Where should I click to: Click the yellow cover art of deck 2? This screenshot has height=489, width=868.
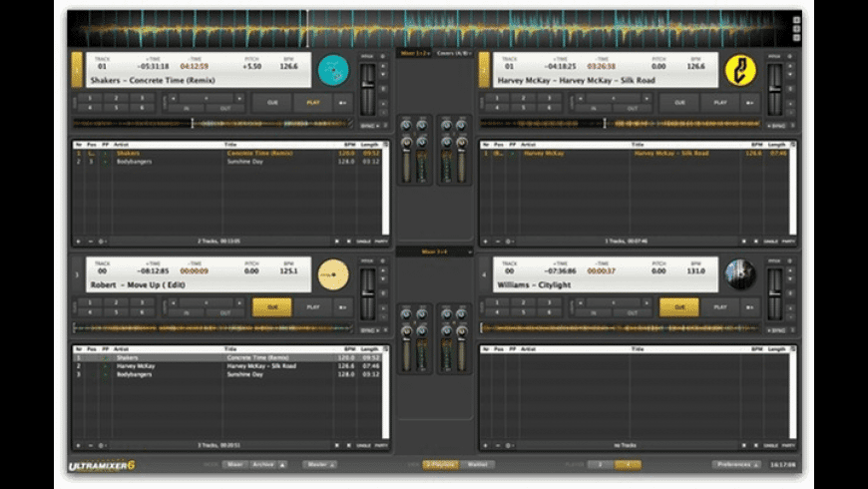click(x=739, y=70)
